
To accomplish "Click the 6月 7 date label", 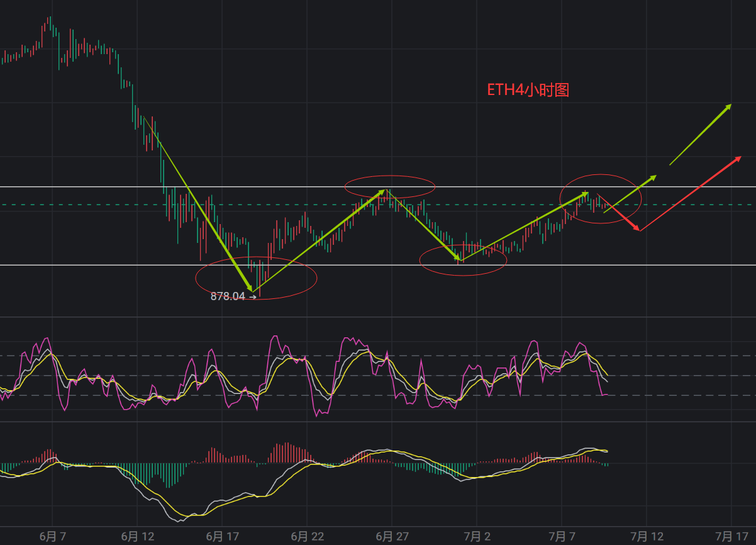I will point(53,536).
